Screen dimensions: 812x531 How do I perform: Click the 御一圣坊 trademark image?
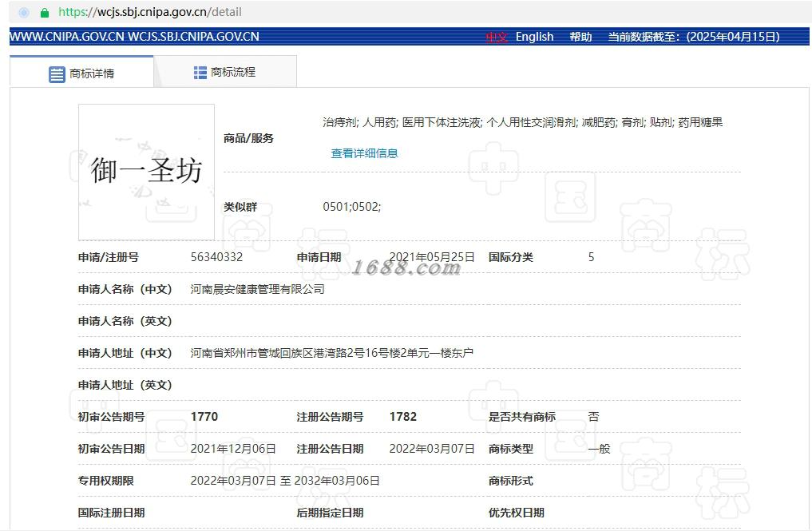[x=147, y=172]
